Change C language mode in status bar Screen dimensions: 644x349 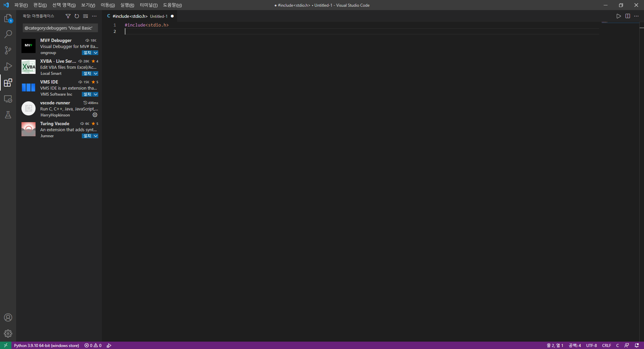pos(618,345)
